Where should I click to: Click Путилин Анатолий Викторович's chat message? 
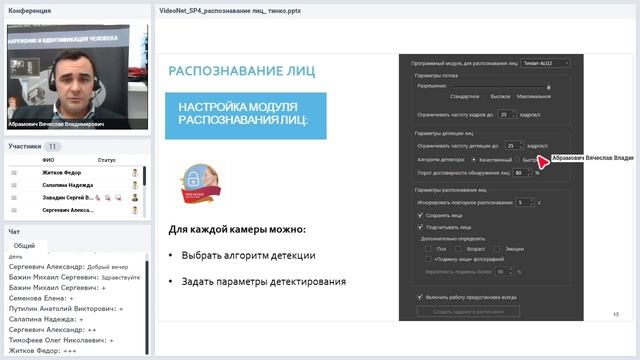point(66,309)
